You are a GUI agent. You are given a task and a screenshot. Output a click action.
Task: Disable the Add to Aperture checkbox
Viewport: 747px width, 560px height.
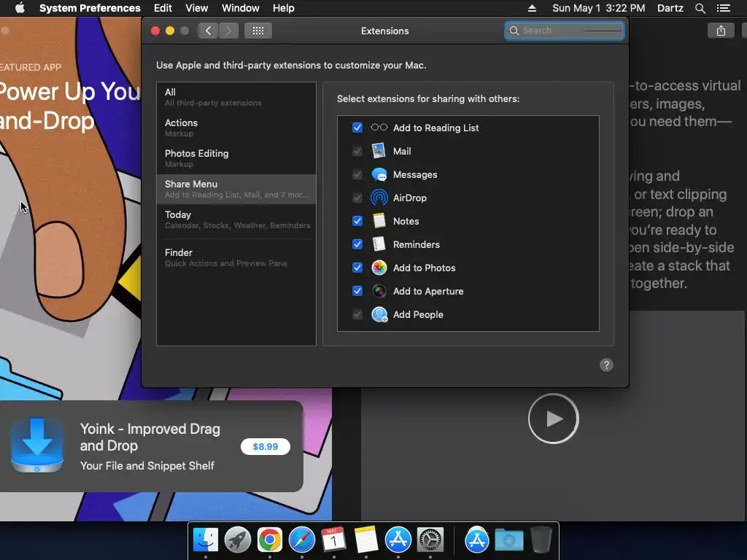pos(357,291)
